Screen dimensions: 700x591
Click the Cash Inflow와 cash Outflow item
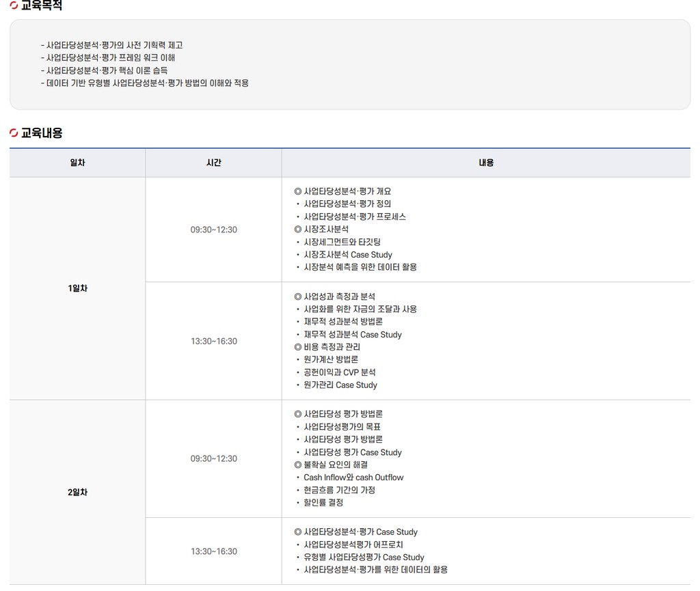353,478
